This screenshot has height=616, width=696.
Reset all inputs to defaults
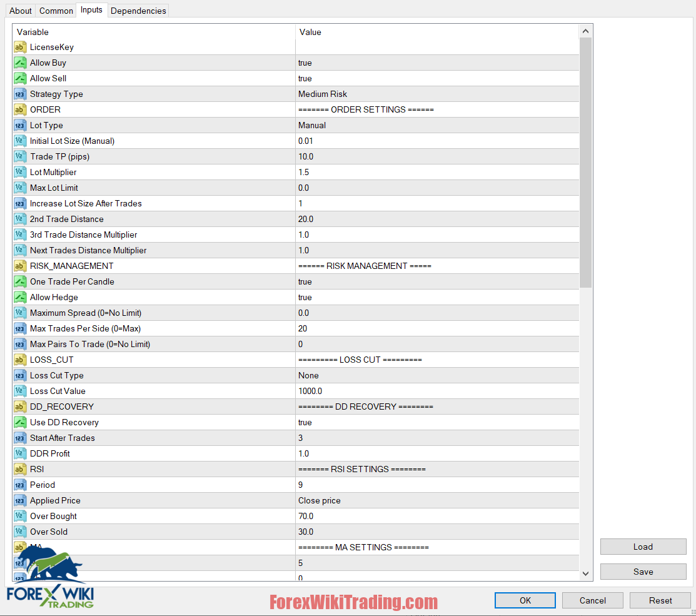pyautogui.click(x=660, y=600)
